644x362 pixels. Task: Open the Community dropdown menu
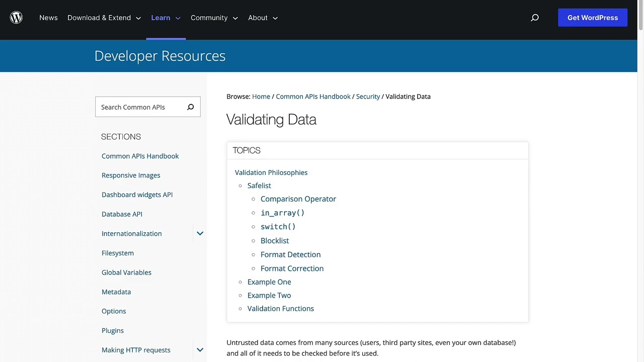pyautogui.click(x=214, y=18)
